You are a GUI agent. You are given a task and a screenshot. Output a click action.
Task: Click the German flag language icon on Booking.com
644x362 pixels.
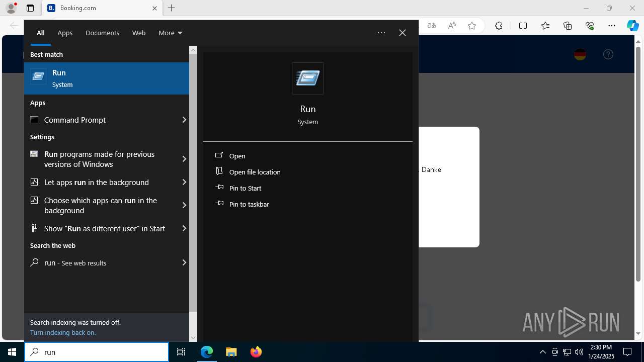[x=580, y=54]
